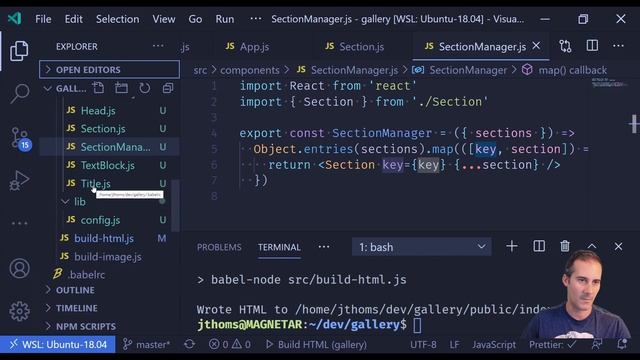Open TextBlock.js in explorer
Screen dimensions: 640x360
point(108,165)
